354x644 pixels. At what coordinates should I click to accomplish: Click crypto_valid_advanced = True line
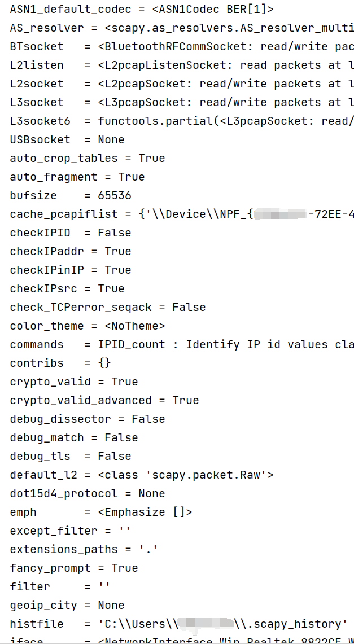click(104, 401)
